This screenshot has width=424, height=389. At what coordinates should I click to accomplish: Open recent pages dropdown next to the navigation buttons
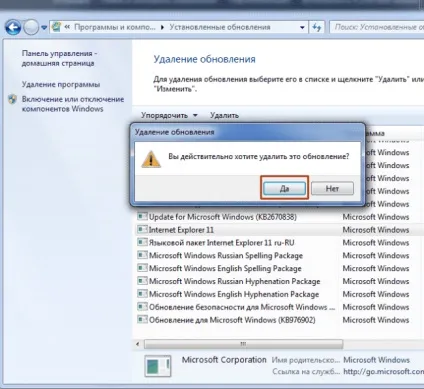point(44,28)
